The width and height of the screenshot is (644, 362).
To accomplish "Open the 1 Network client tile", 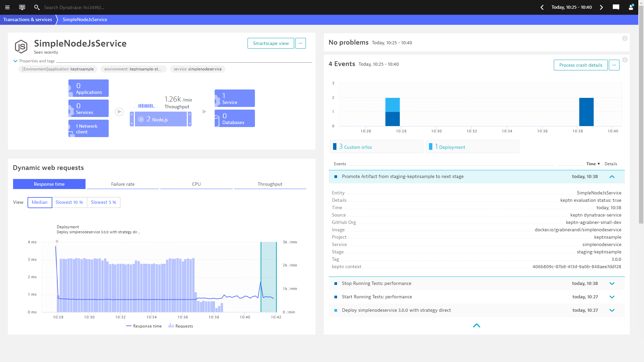I will coord(89,128).
